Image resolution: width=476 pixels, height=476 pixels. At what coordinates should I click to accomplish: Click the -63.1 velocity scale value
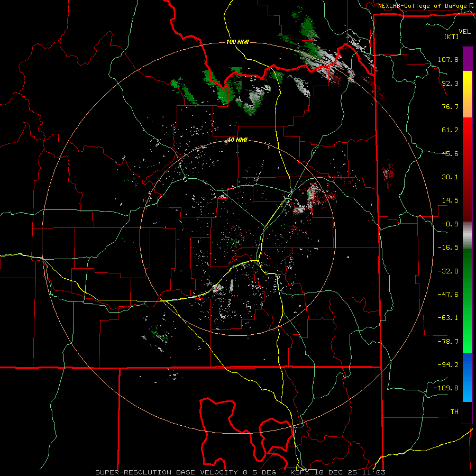[448, 318]
